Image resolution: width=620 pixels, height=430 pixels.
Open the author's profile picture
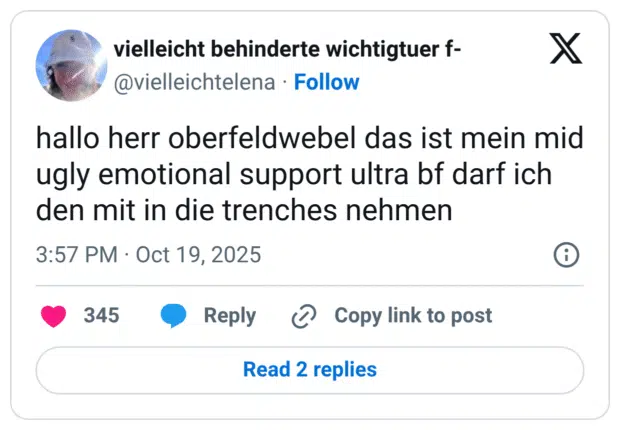click(x=71, y=65)
